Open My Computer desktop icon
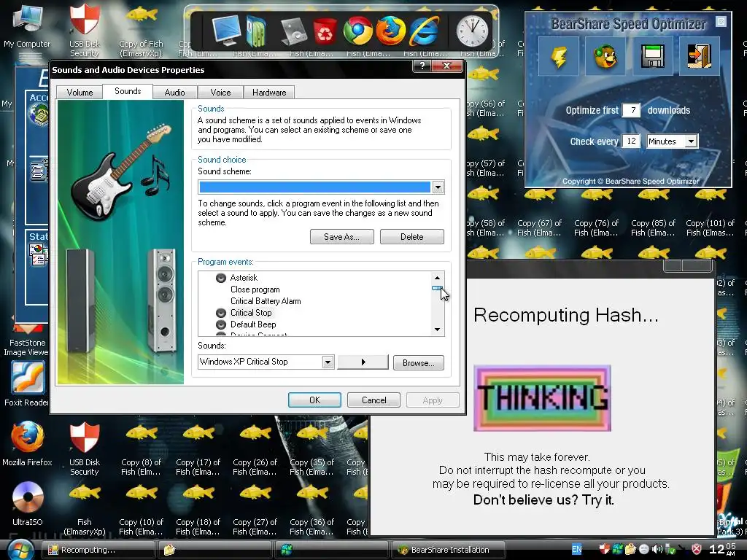Viewport: 747px width, 560px height. point(27,26)
